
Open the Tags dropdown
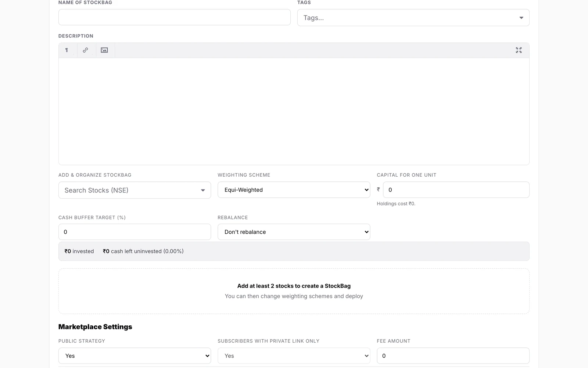[413, 18]
